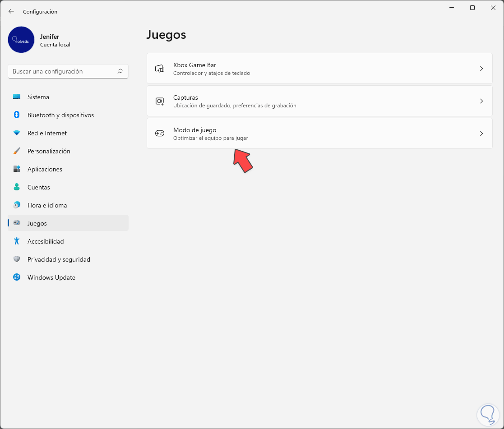Click the Cuentas person icon
The width and height of the screenshot is (504, 429).
pyautogui.click(x=17, y=187)
